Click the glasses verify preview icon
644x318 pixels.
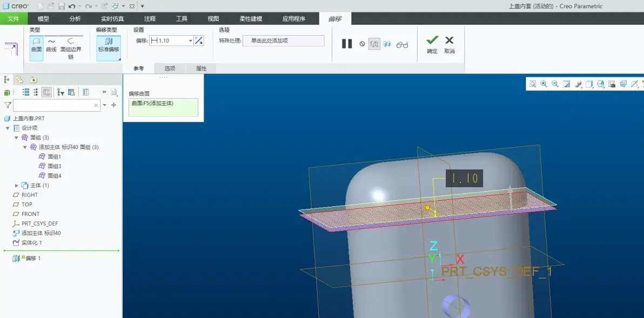point(402,45)
